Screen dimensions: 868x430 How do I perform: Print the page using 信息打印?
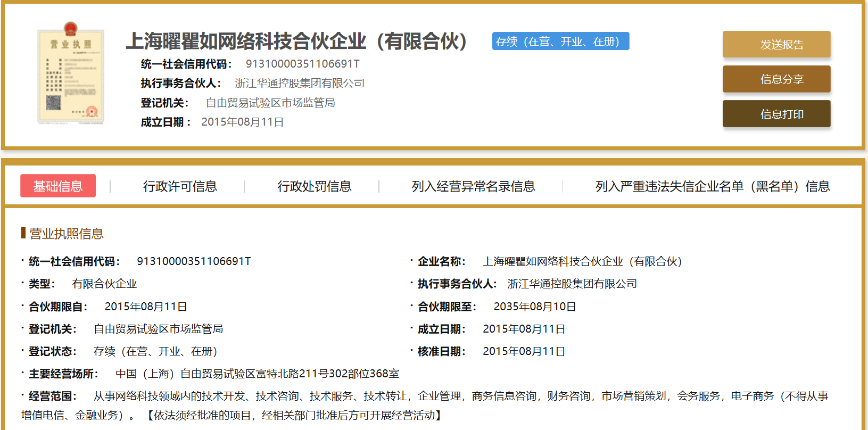(776, 114)
